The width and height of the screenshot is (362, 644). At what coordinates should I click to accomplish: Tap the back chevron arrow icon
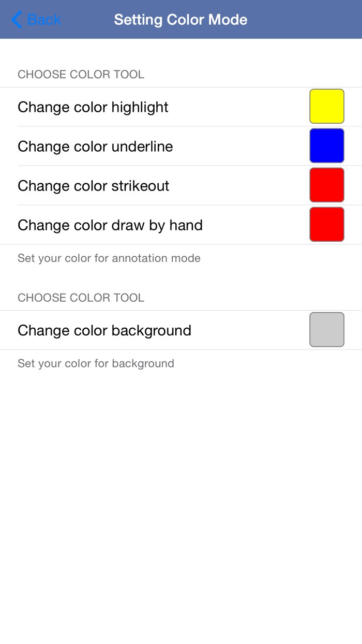coord(17,20)
